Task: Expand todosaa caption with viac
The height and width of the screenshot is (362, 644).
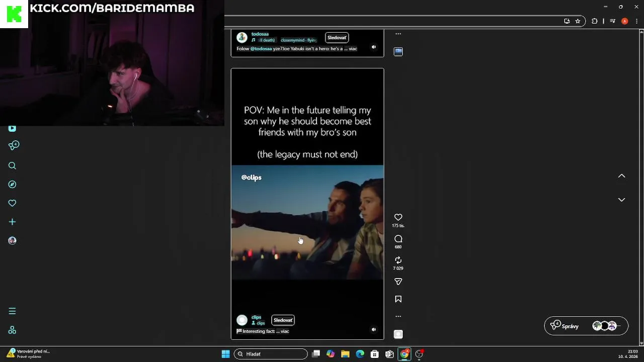Action: coord(353,49)
